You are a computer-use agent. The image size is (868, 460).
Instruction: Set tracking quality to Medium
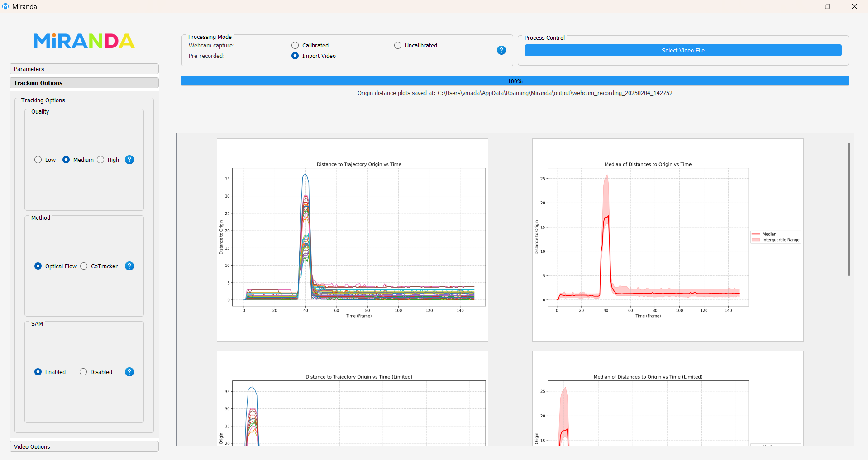(x=78, y=160)
